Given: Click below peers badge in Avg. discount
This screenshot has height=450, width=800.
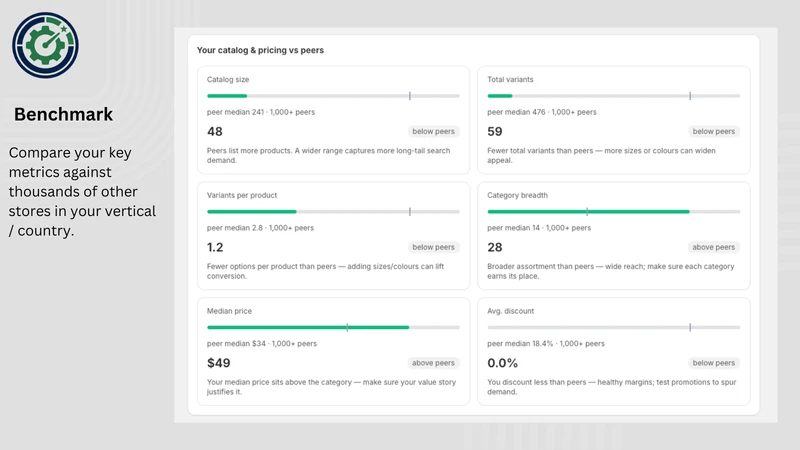Looking at the screenshot, I should pyautogui.click(x=714, y=363).
